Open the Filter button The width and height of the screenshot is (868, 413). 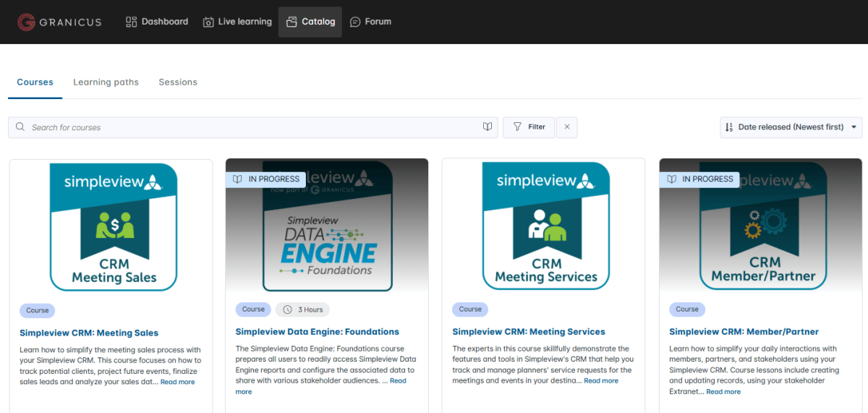pos(529,127)
